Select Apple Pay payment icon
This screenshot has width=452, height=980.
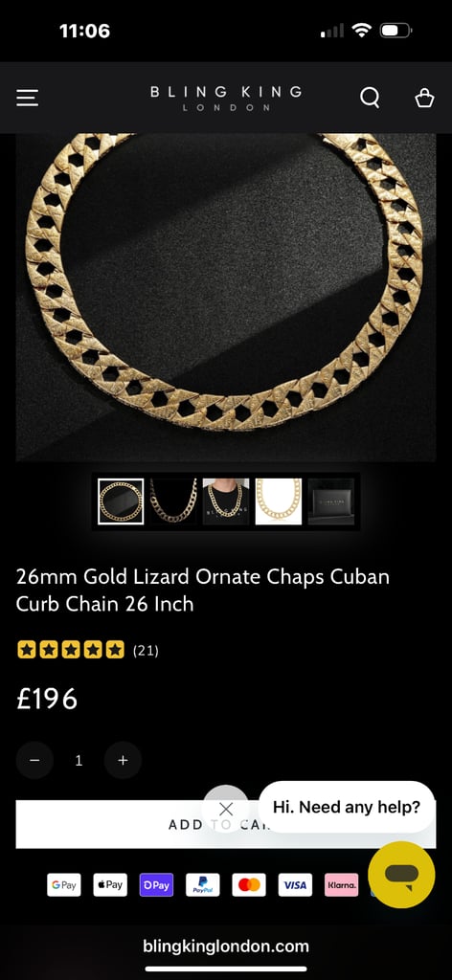click(110, 885)
